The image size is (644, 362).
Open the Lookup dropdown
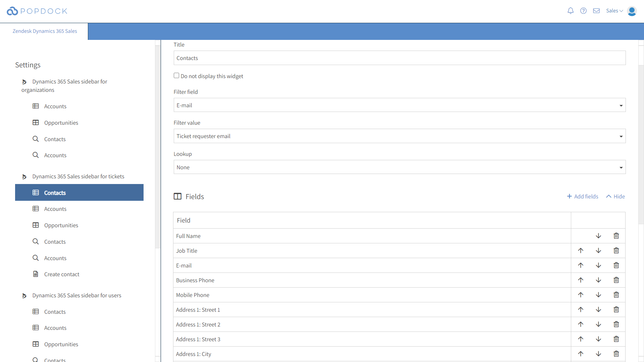399,167
